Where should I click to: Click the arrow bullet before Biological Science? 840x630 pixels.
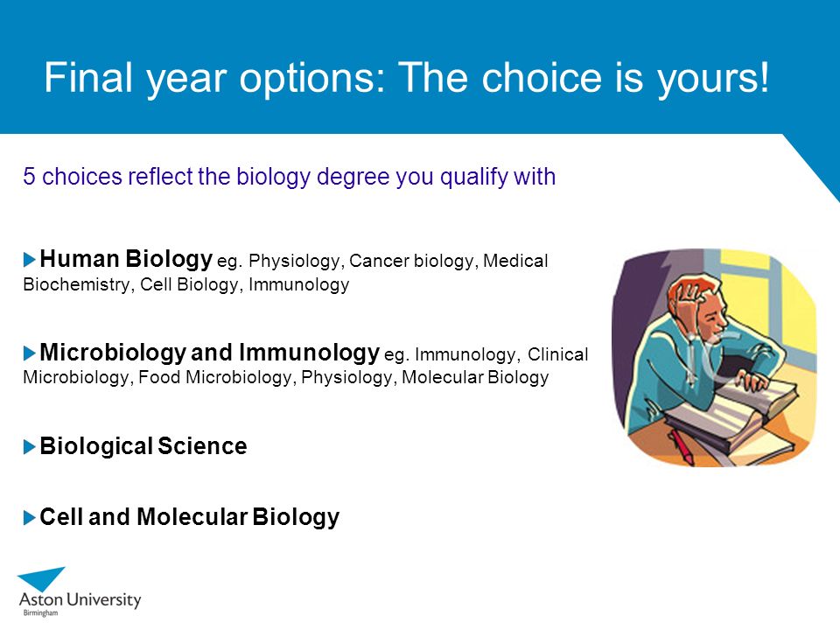(x=30, y=447)
